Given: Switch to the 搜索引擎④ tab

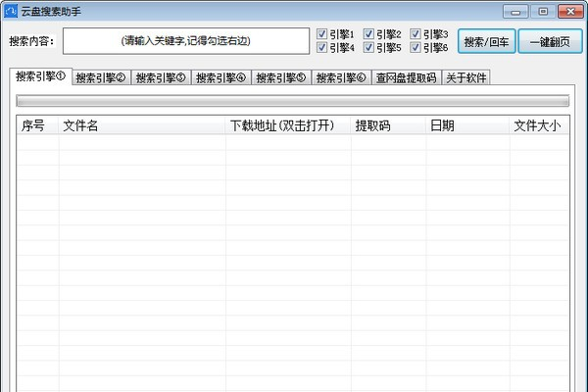Looking at the screenshot, I should tap(221, 77).
